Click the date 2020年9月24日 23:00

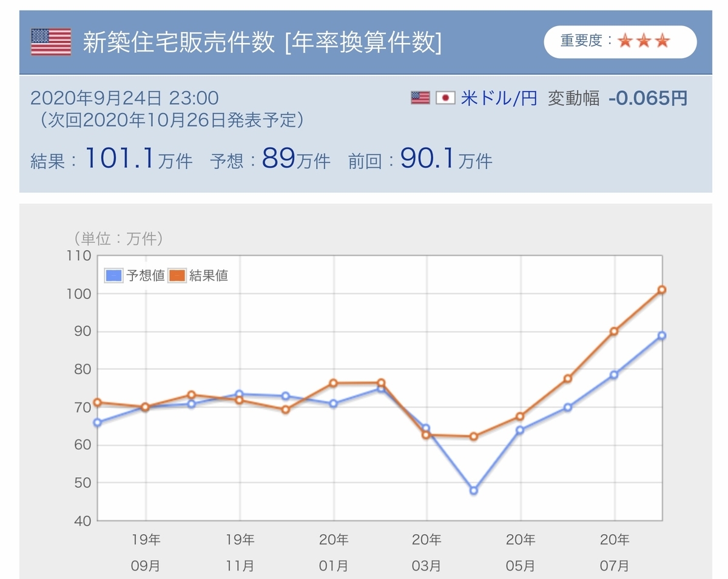pos(124,98)
